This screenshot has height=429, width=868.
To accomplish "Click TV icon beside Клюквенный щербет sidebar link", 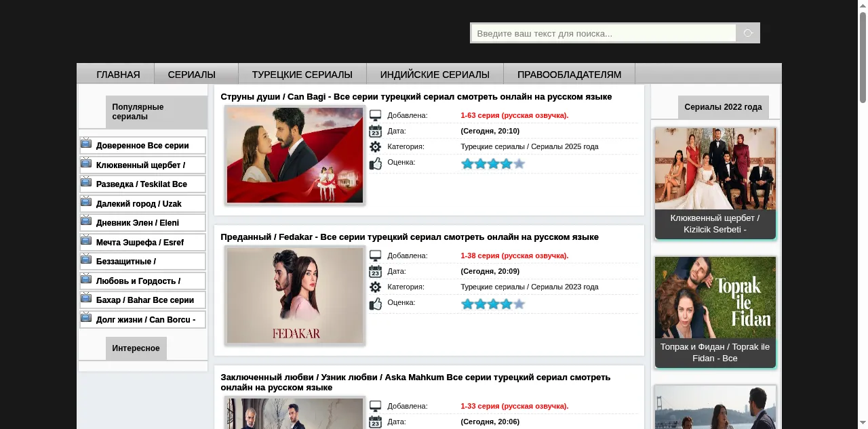I will 86,163.
